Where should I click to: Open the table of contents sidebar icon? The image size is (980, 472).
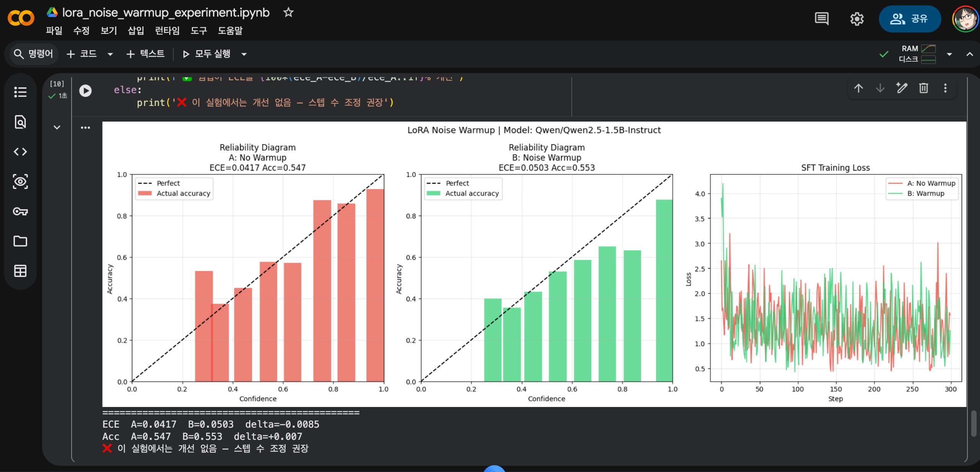(x=20, y=92)
